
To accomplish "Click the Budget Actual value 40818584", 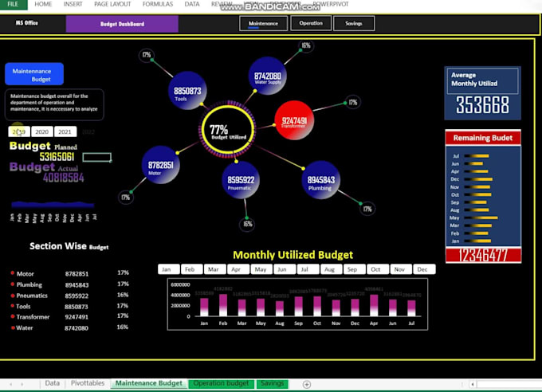I will point(64,178).
